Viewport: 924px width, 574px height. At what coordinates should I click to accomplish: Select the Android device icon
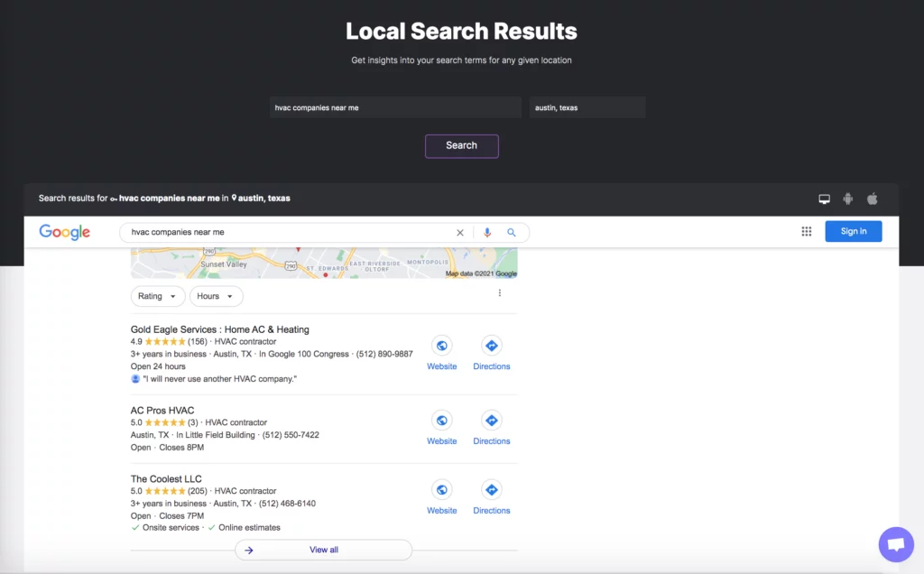click(x=848, y=199)
